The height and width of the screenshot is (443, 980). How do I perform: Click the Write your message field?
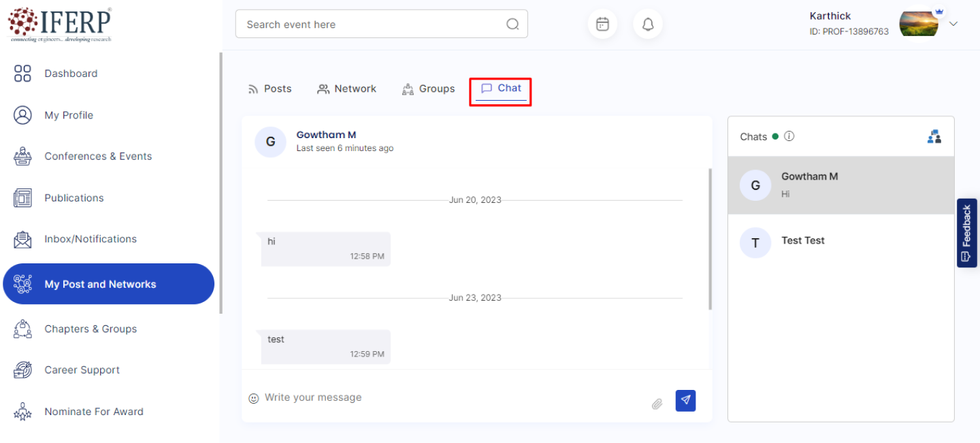pos(449,398)
